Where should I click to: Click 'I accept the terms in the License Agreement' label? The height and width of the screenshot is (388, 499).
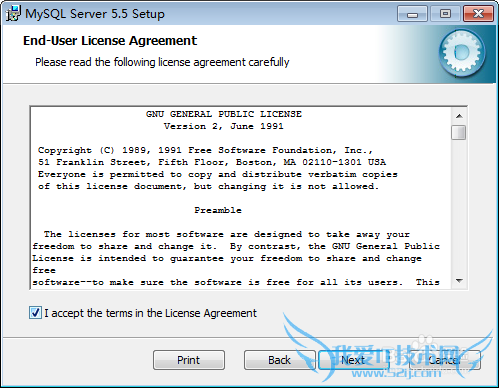(151, 313)
